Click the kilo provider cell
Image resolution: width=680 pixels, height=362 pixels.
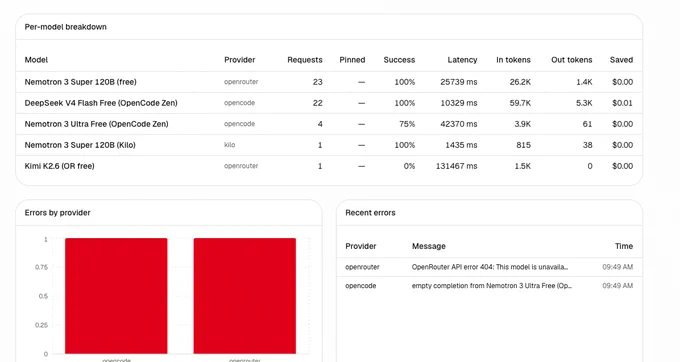pyautogui.click(x=229, y=145)
